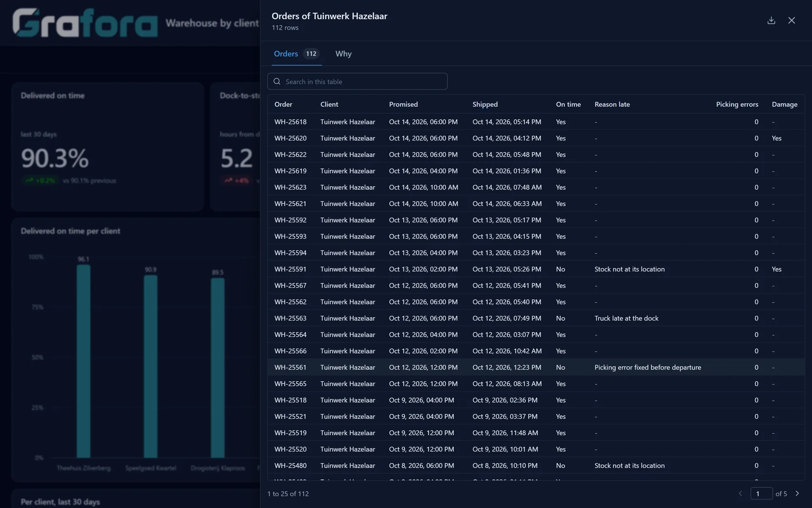Screen dimensions: 812x508
Task: Click shipped time 'Oct 8, 2026, 10:10 PM'
Action: coord(505,466)
